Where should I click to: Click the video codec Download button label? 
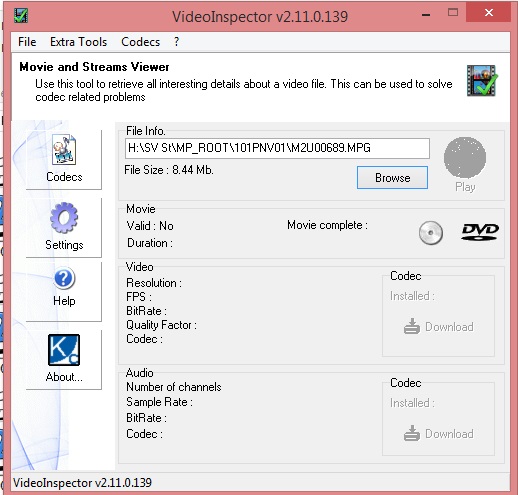point(449,327)
